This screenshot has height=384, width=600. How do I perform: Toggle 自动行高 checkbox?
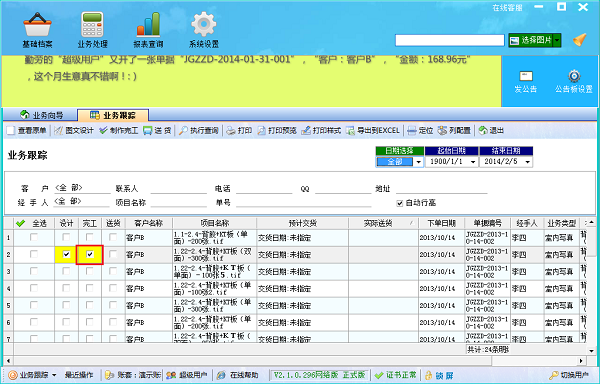[400, 203]
